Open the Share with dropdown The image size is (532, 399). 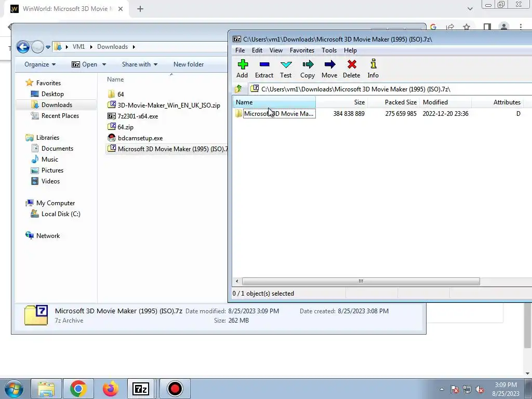pos(139,64)
